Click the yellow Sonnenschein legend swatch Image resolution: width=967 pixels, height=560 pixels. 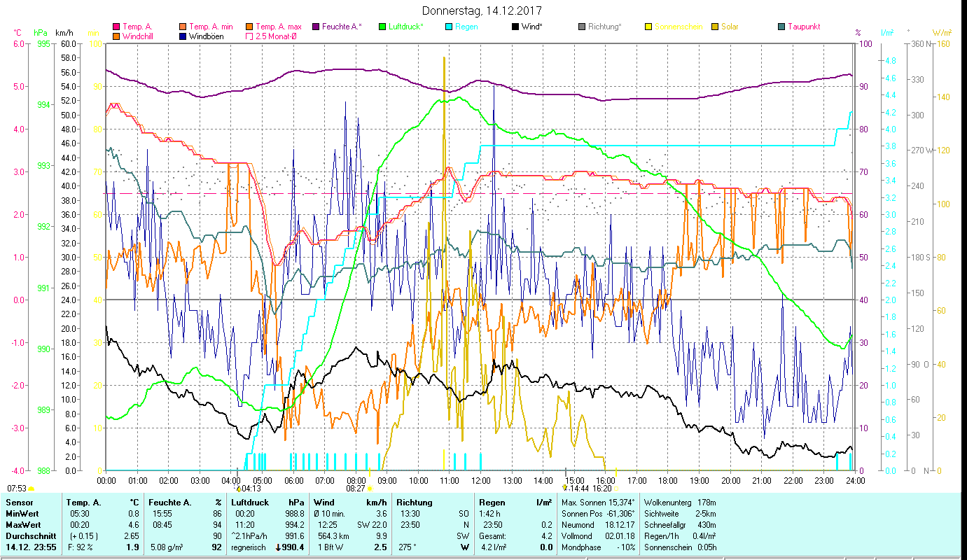coord(648,27)
